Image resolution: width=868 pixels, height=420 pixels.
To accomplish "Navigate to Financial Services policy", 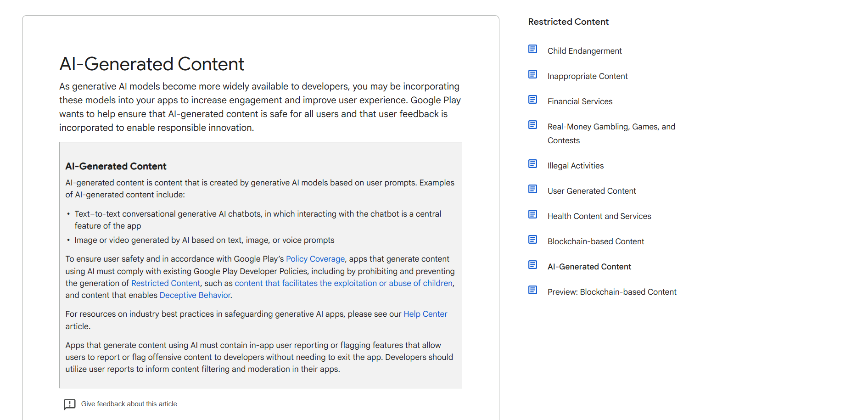I will 580,101.
